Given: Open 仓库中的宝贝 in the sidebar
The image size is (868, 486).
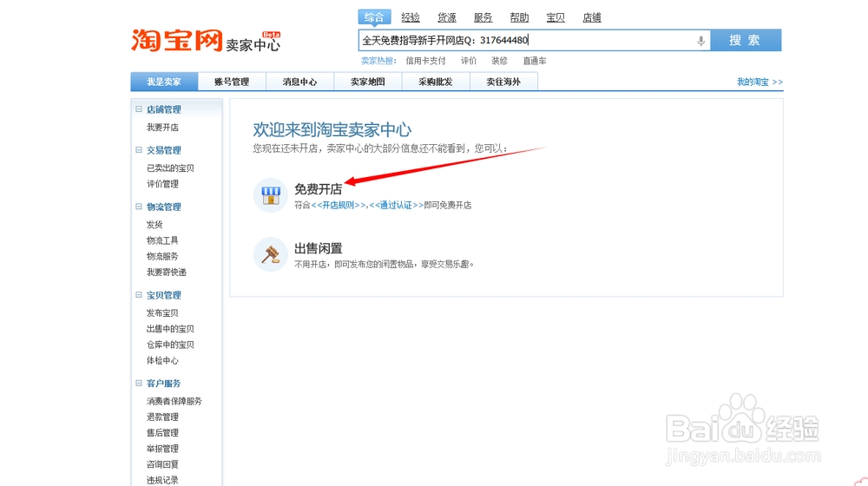Looking at the screenshot, I should tap(170, 345).
